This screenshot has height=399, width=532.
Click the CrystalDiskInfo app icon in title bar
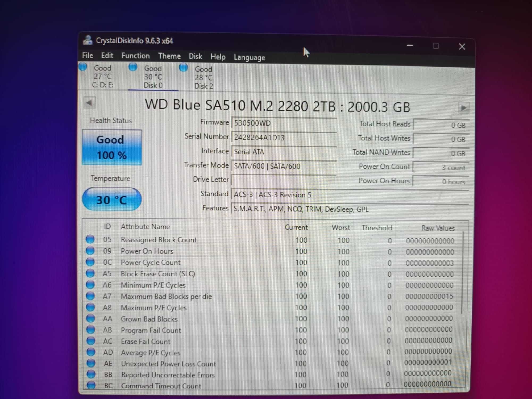point(88,40)
